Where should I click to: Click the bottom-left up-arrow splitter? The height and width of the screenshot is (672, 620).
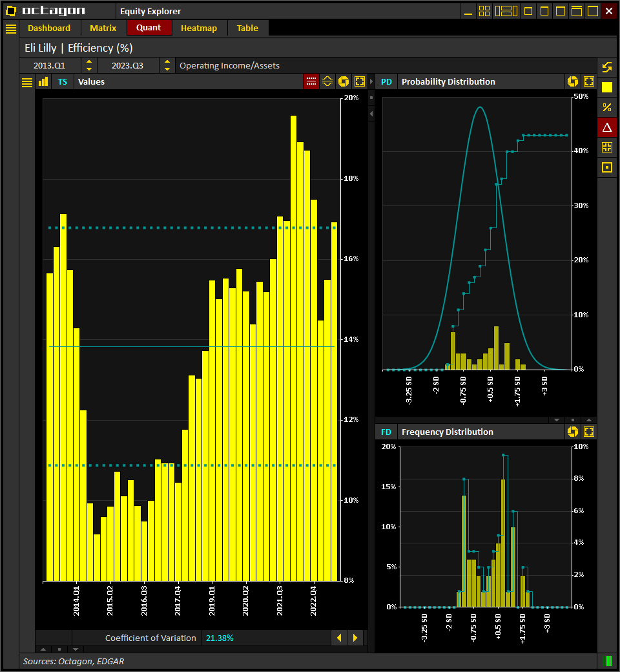[x=43, y=649]
